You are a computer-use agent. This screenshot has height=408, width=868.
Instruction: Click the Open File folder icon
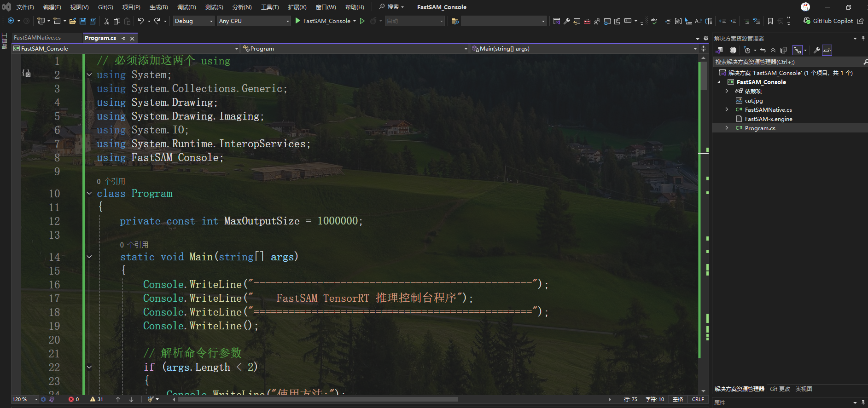72,21
